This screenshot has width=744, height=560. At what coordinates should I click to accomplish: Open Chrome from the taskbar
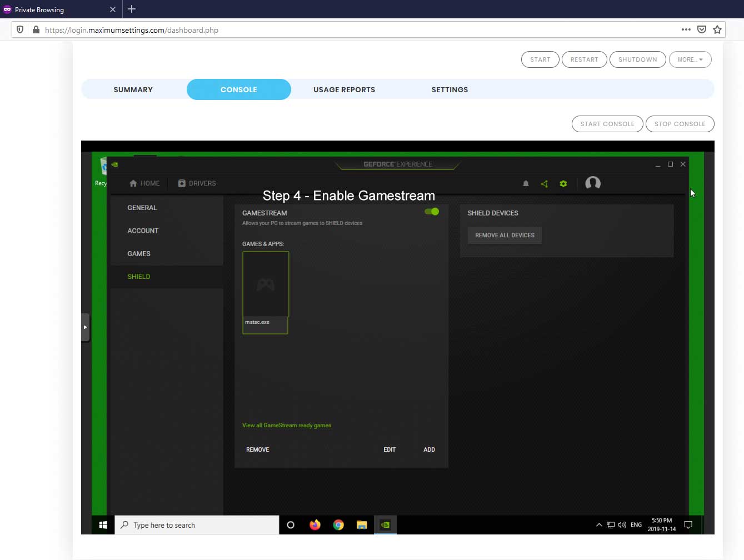[x=338, y=525]
